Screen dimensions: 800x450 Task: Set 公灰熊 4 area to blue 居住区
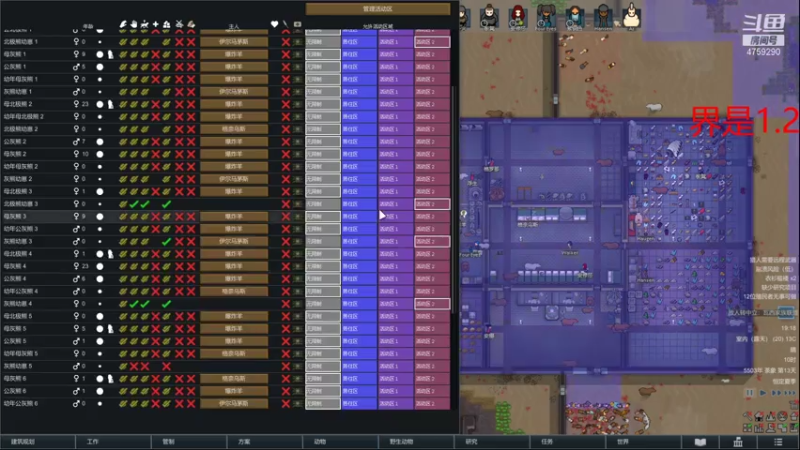pyautogui.click(x=359, y=279)
